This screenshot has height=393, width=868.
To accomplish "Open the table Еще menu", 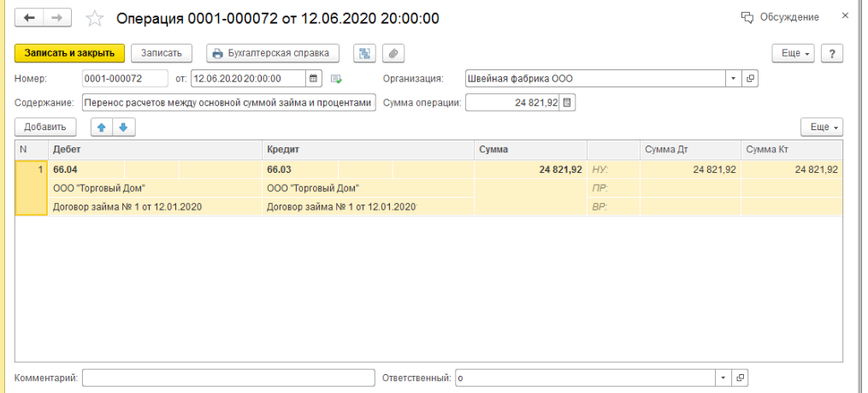I will [x=822, y=127].
